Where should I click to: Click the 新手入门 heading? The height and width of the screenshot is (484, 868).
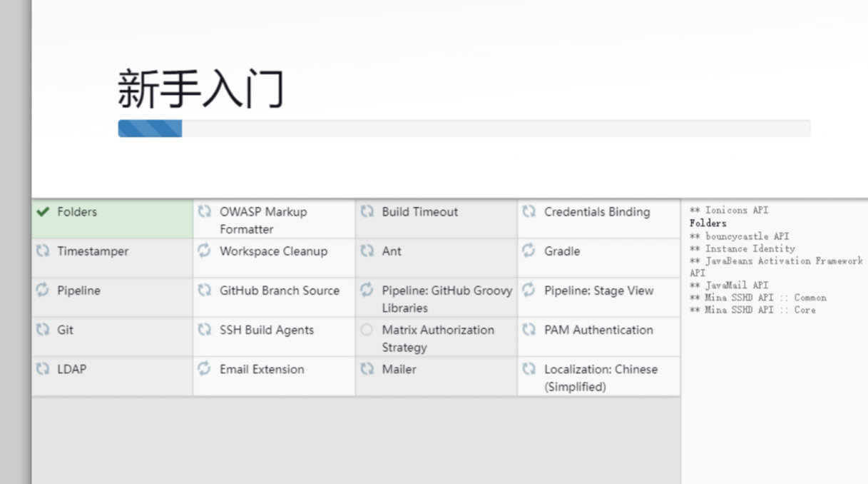(x=201, y=89)
